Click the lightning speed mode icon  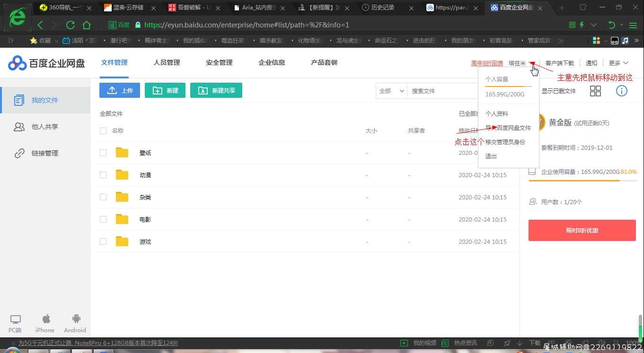[x=582, y=25]
